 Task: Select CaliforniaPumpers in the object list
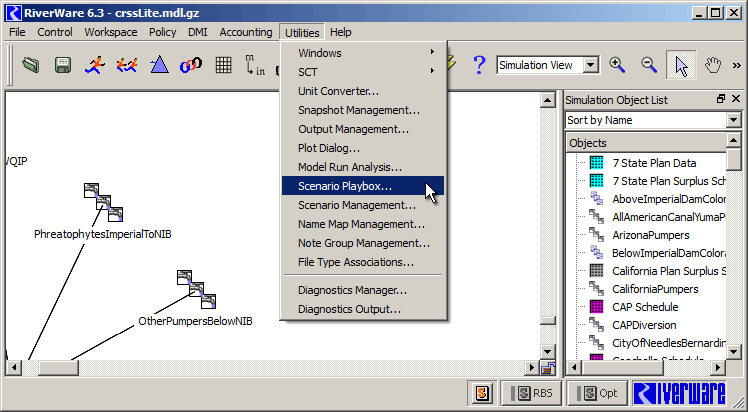(655, 289)
